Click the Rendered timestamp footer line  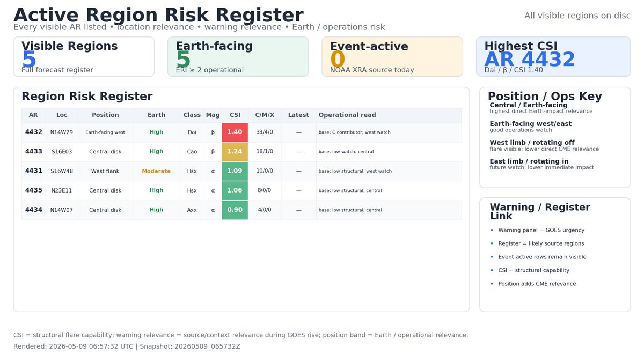point(127,346)
